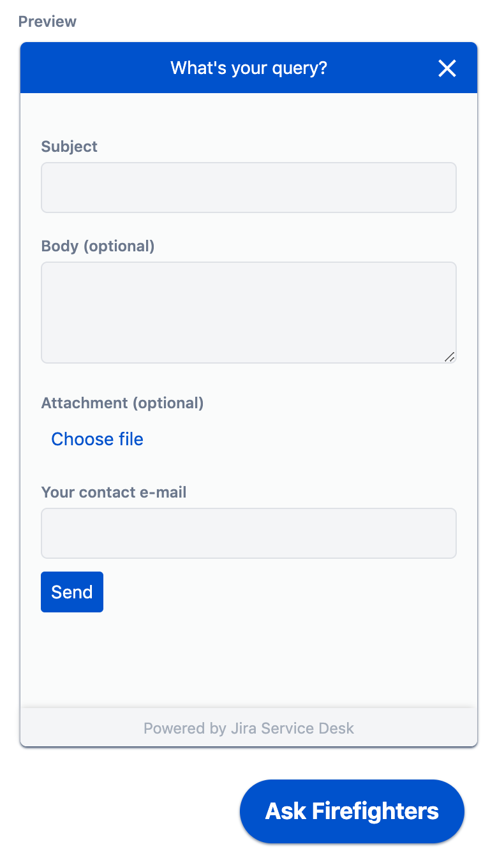Screen dimensions: 504x865
Task: Click the Your contact e-mail input box
Action: click(x=249, y=533)
